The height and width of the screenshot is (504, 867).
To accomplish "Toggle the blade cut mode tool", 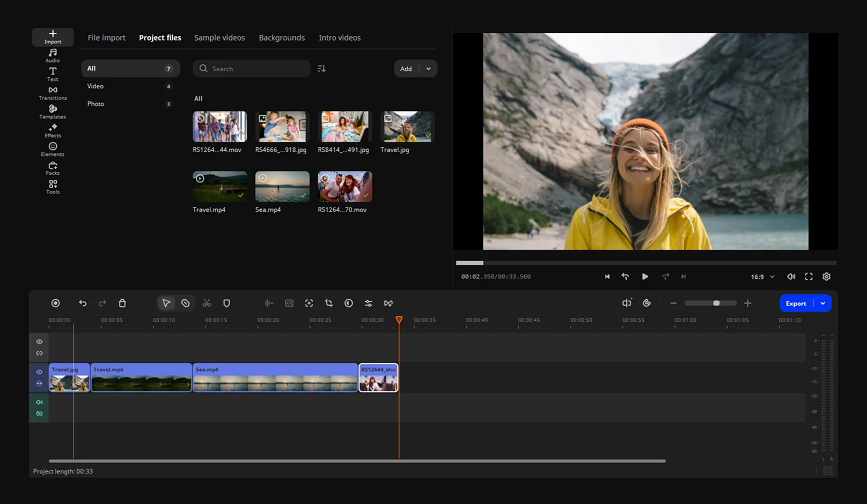I will point(186,303).
